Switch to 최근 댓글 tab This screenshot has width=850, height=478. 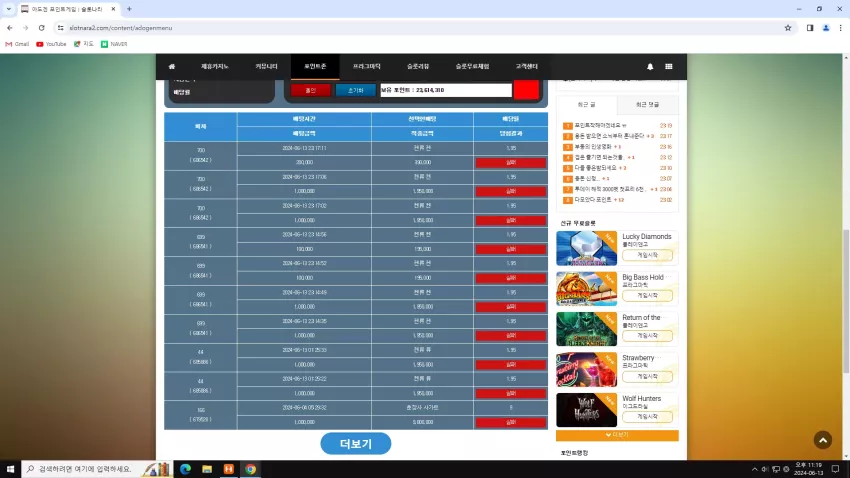647,105
